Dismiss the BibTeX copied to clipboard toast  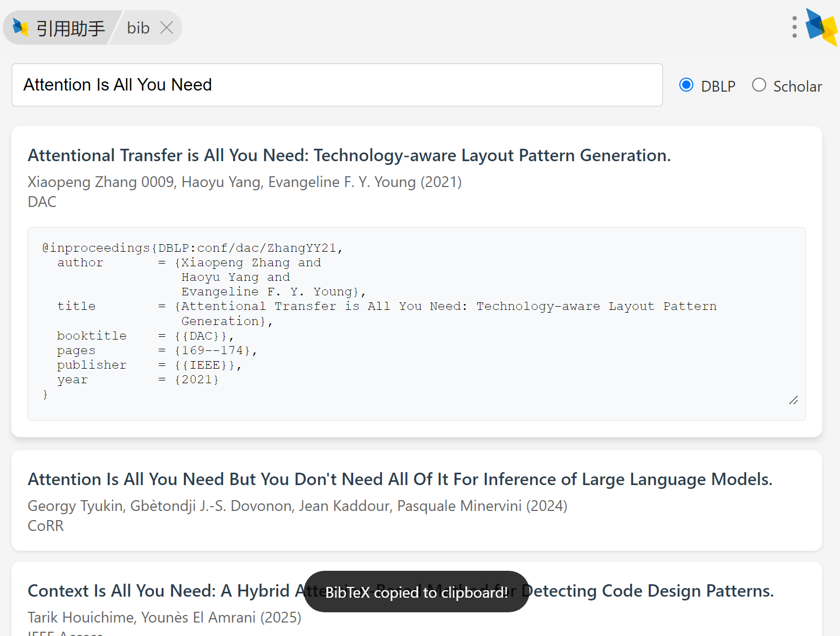pos(416,592)
